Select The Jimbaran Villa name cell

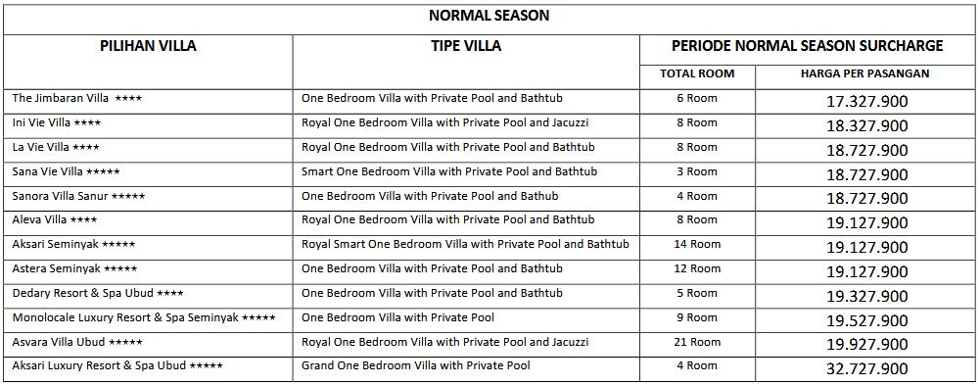point(148,101)
